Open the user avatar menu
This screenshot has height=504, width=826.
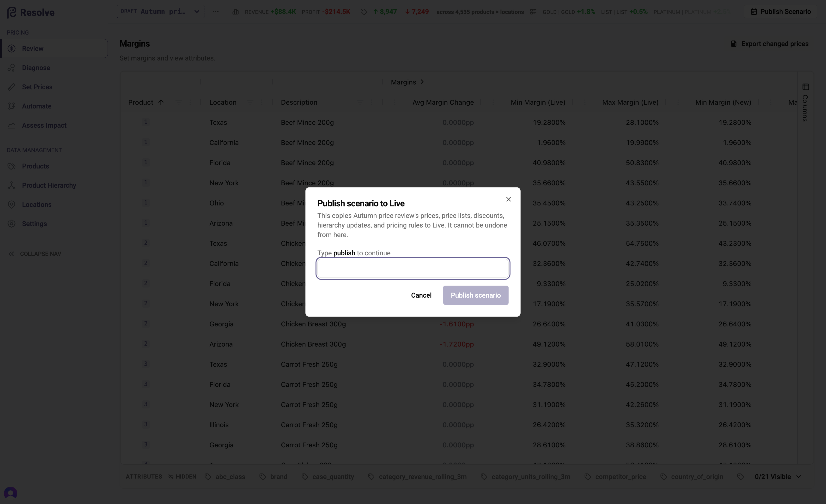coord(10,493)
